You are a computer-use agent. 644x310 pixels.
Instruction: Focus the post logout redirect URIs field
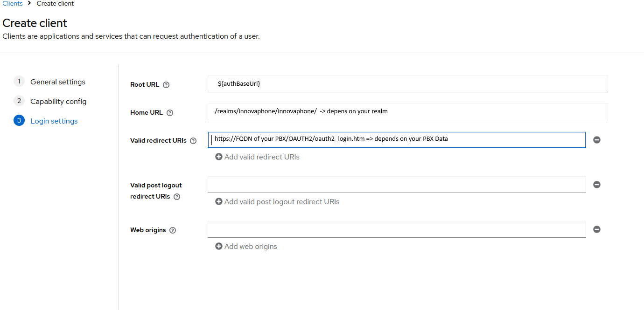pos(397,185)
